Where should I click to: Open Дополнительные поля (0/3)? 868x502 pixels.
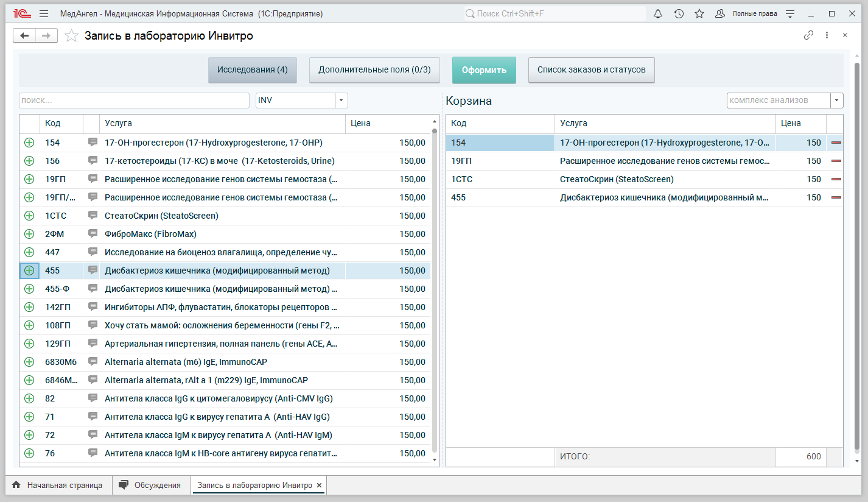[374, 70]
